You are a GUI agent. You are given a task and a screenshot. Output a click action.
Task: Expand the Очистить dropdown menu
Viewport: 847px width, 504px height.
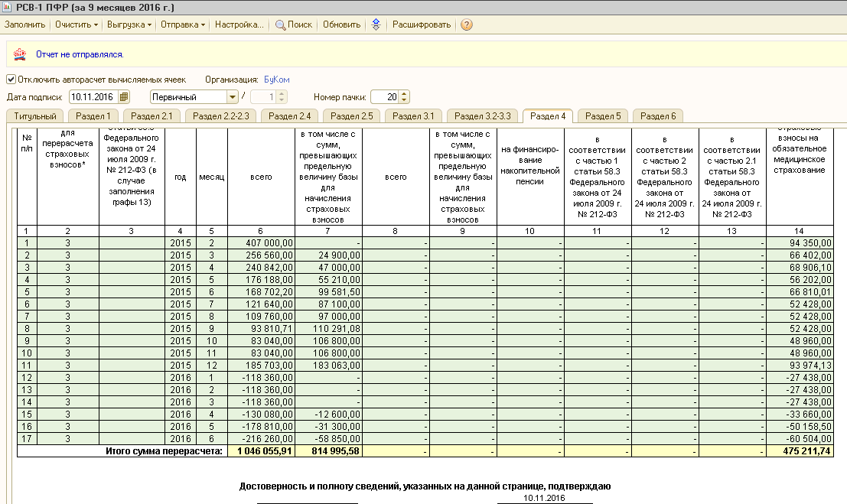[x=77, y=24]
